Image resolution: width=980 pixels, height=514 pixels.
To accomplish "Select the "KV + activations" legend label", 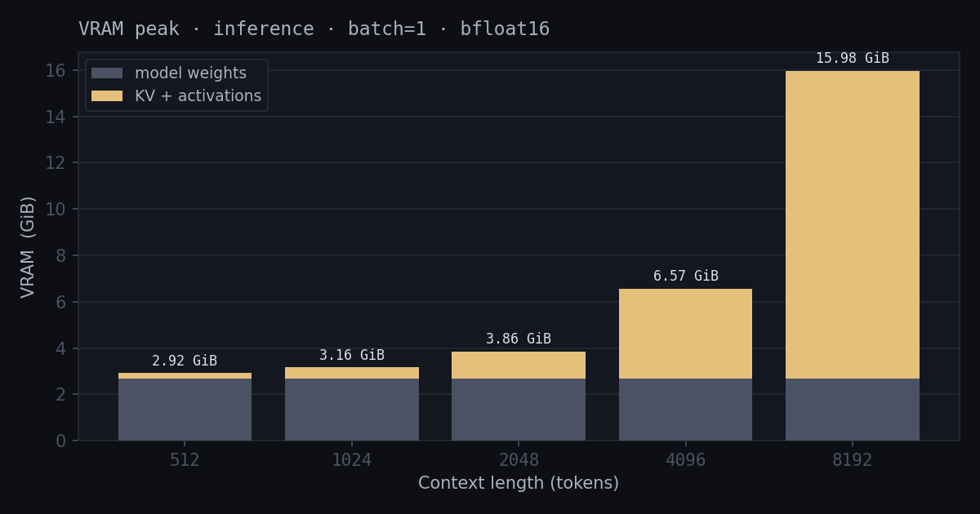I will point(198,96).
